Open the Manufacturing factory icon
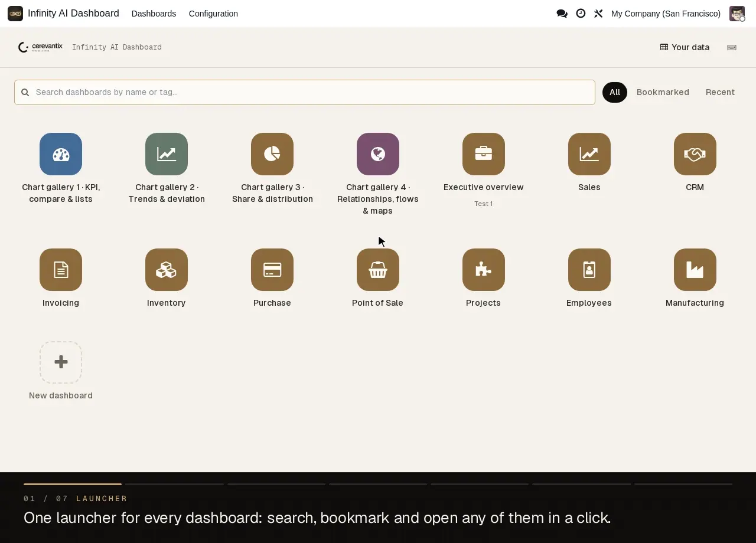Screen dimensions: 756x543 695,270
